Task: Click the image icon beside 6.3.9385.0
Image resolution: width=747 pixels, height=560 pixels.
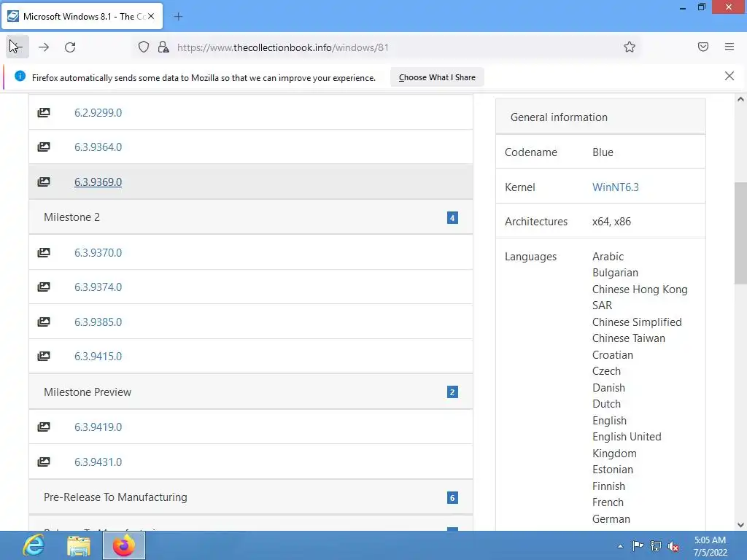Action: coord(44,322)
